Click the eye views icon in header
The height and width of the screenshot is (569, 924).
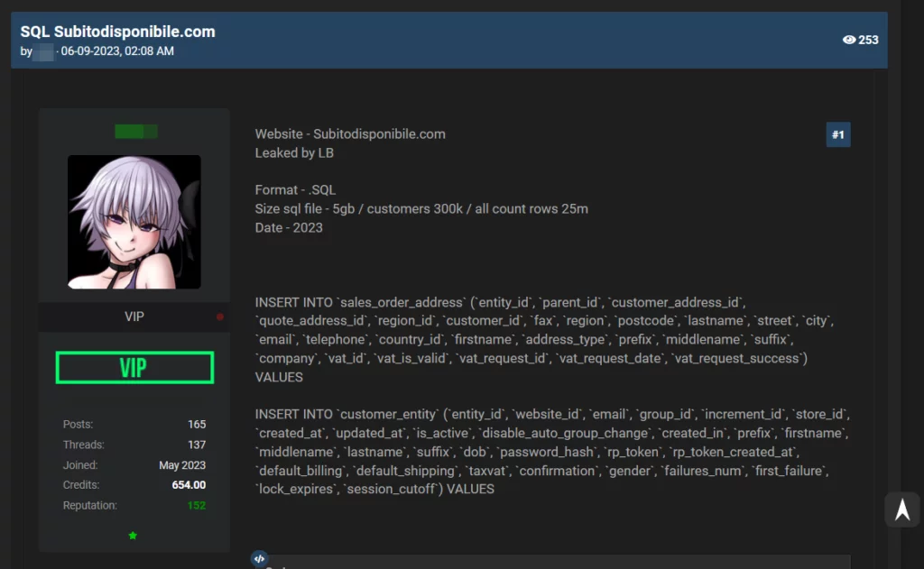tap(848, 40)
